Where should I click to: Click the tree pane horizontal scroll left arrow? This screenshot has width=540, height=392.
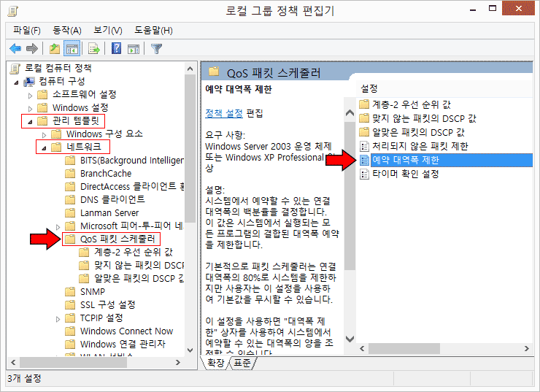pyautogui.click(x=13, y=362)
